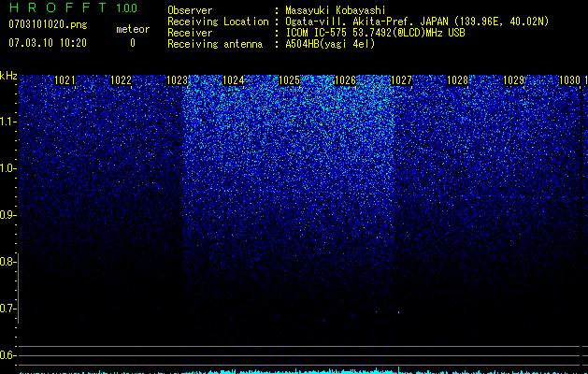
Task: Click the Receiving Location label
Action: [x=218, y=22]
